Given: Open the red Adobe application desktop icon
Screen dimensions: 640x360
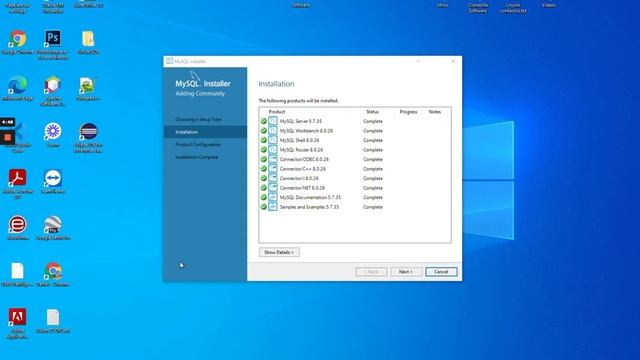Looking at the screenshot, I should pyautogui.click(x=18, y=317).
